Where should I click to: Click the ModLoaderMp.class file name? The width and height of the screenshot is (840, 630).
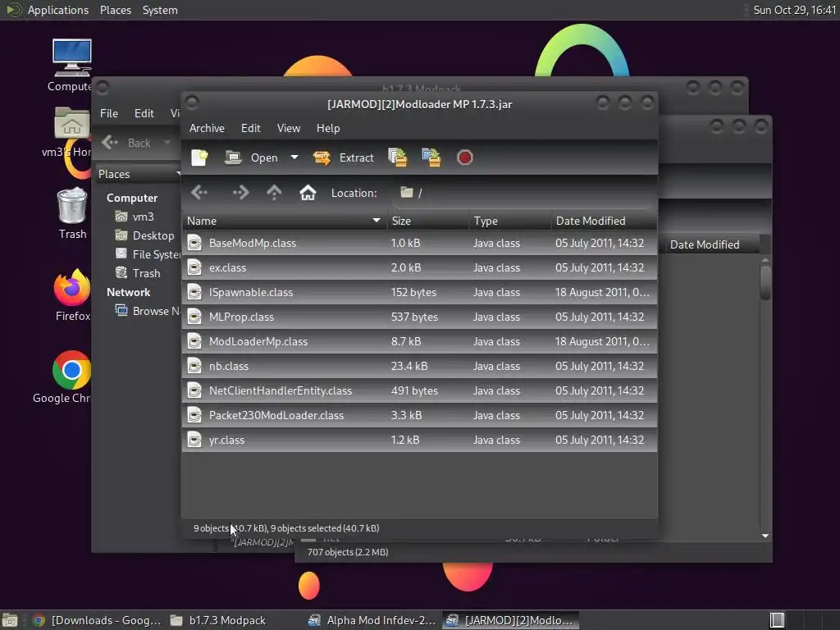coord(258,342)
